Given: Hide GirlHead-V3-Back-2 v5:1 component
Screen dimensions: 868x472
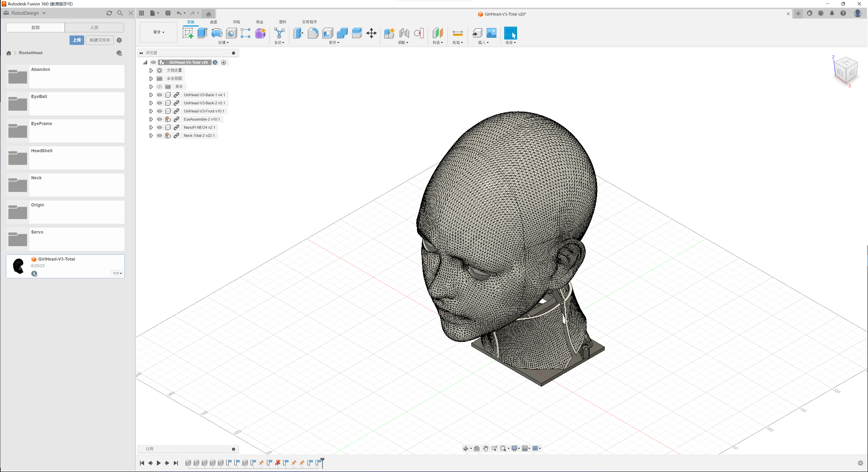Looking at the screenshot, I should (159, 103).
